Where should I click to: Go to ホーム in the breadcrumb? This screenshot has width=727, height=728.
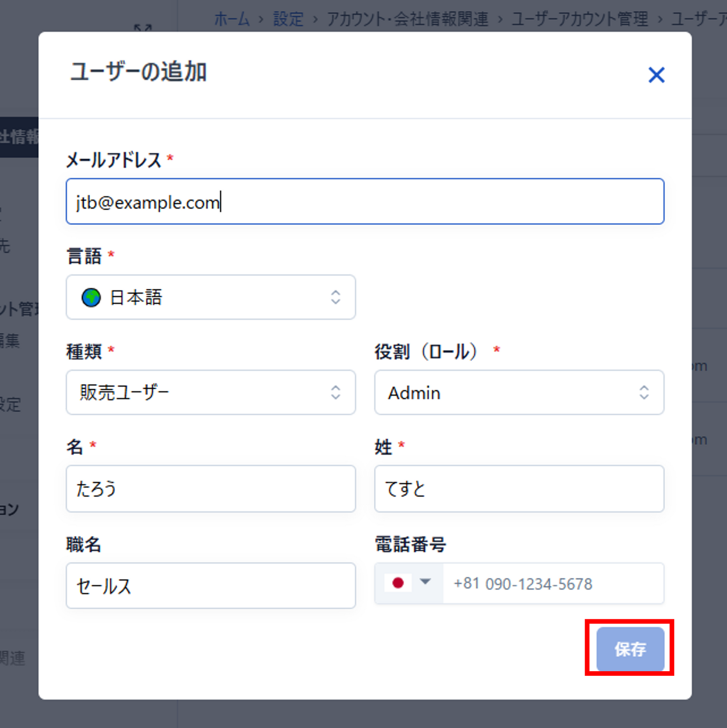click(x=232, y=19)
